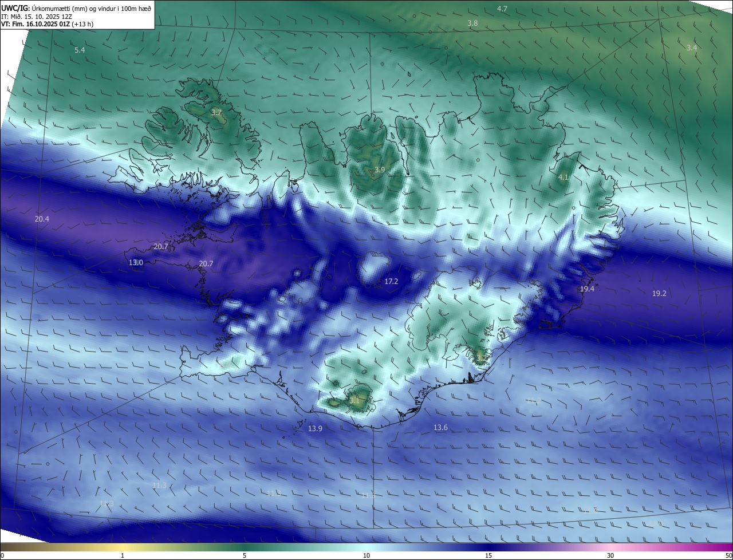
Task: Click the title line 'UWC/IG: Úrkomumætti (mm) og vindur'
Action: [x=76, y=8]
